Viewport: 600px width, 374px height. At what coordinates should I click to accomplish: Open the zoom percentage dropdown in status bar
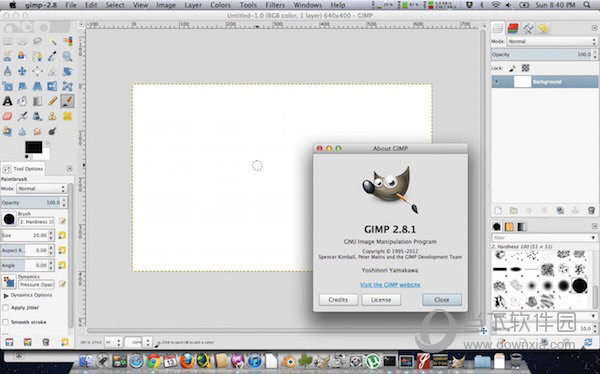pos(147,342)
